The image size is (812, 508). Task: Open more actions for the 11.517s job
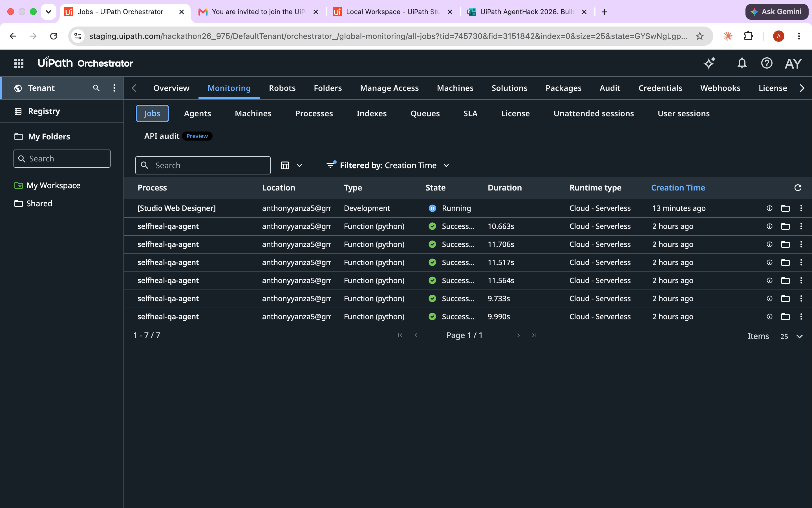click(801, 262)
